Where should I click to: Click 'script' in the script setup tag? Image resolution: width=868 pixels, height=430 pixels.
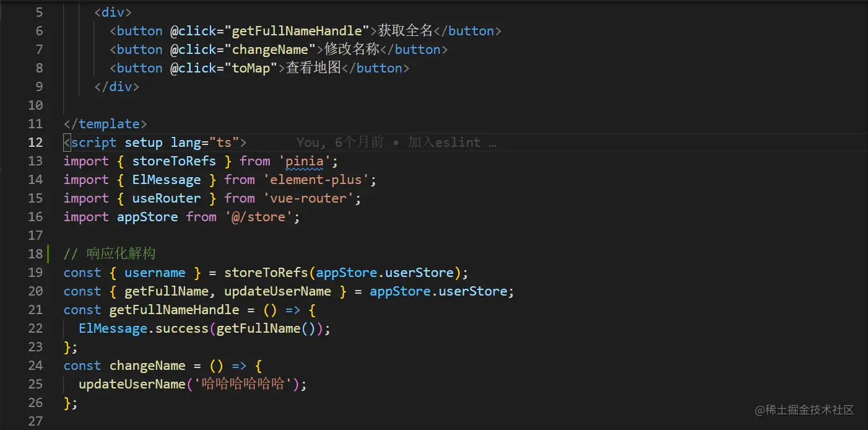pos(93,143)
